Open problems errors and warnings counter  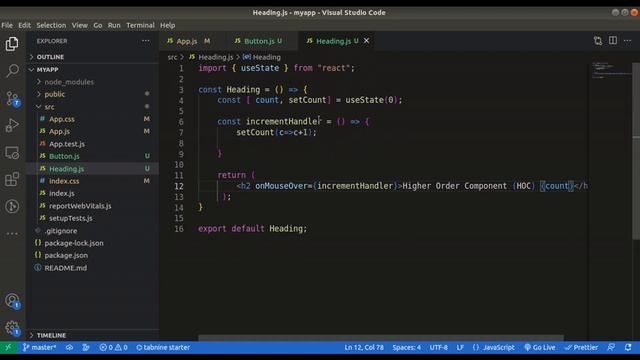pyautogui.click(x=113, y=347)
